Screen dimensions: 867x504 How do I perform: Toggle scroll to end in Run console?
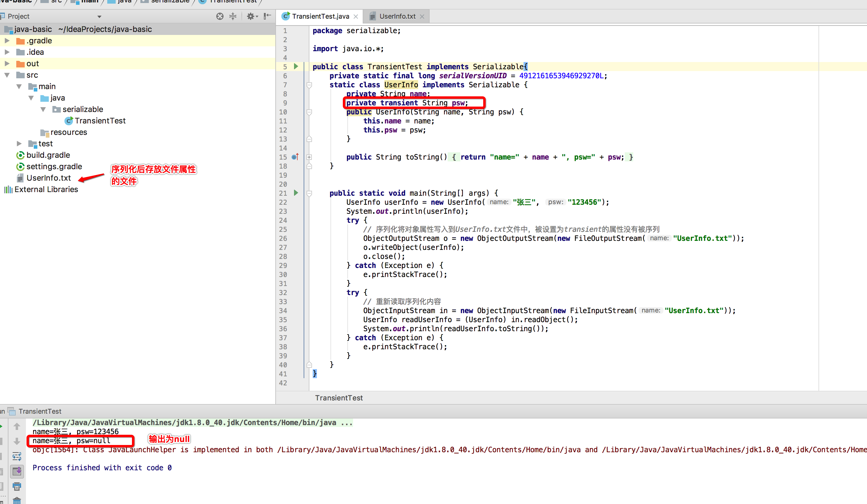(17, 471)
